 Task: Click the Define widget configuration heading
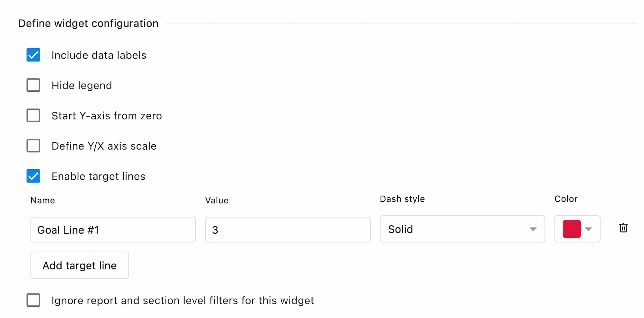coord(89,23)
